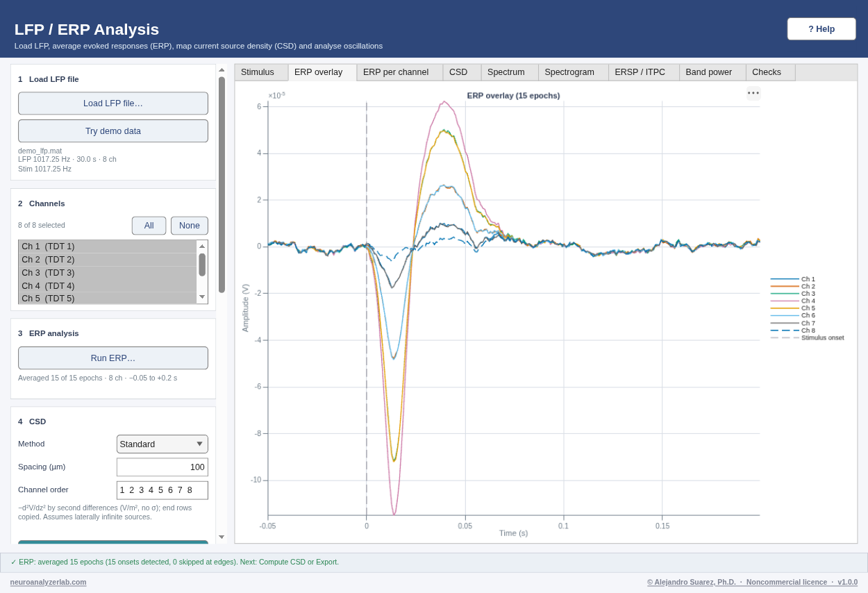This screenshot has width=868, height=593.
Task: Select Ch 3 (TDT 3) in list
Action: [108, 273]
